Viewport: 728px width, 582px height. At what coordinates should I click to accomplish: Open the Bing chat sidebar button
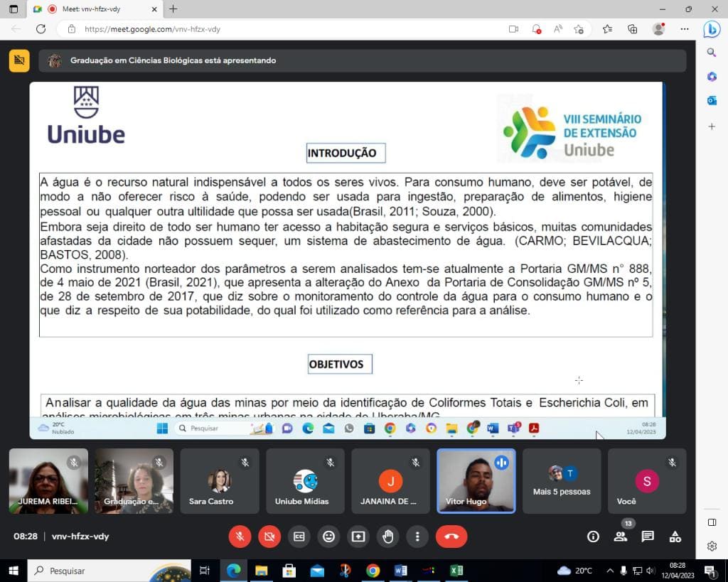coord(711,29)
